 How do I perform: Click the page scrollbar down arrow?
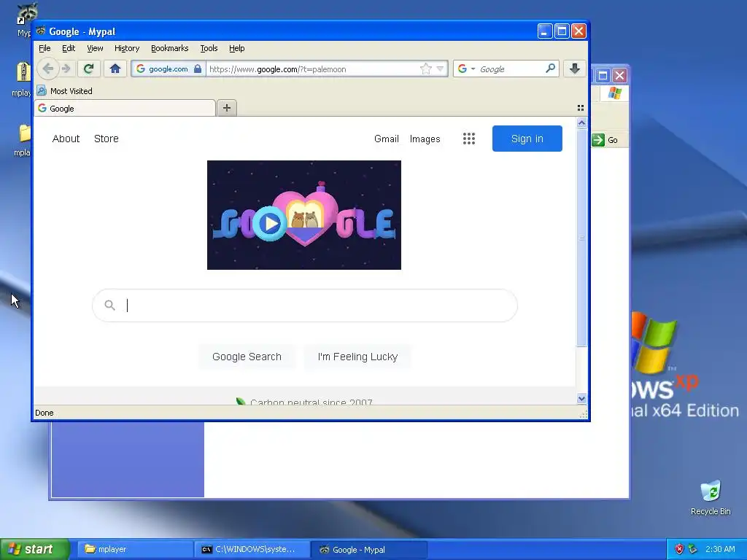click(x=581, y=399)
